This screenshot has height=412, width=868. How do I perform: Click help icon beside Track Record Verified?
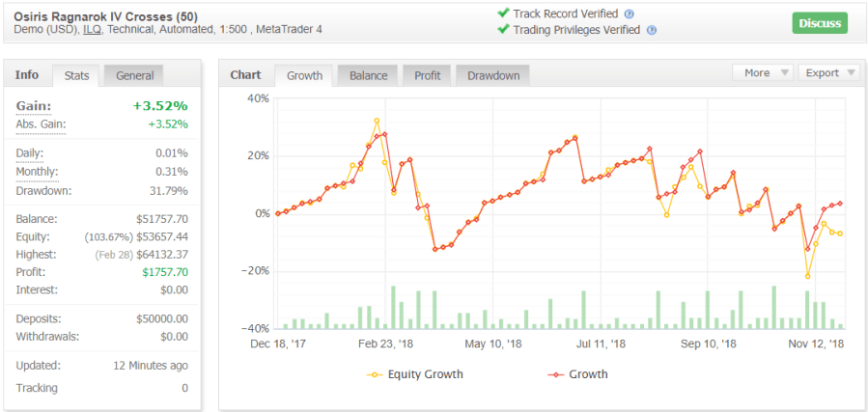pyautogui.click(x=630, y=14)
